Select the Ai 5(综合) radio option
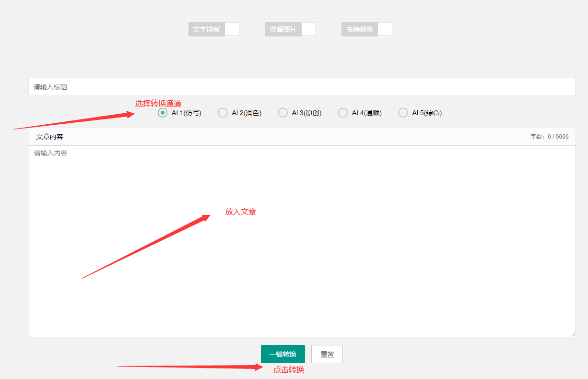This screenshot has height=379, width=588. (x=420, y=113)
